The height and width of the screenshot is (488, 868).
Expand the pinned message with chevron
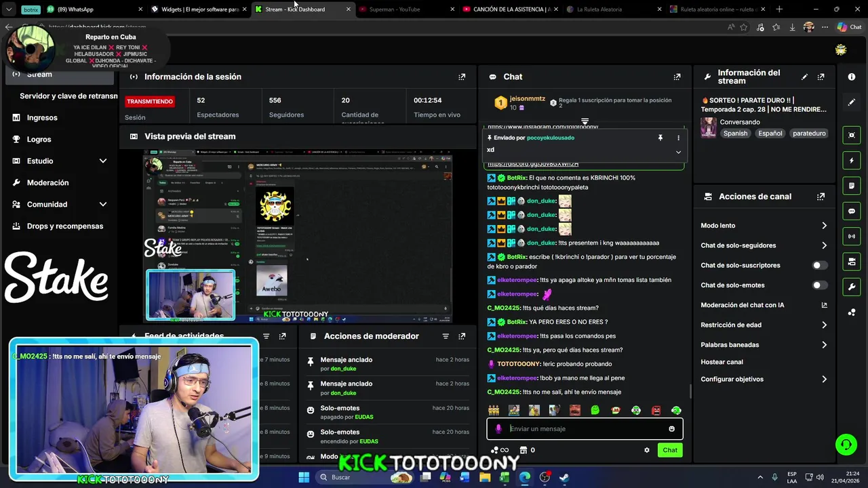point(678,152)
